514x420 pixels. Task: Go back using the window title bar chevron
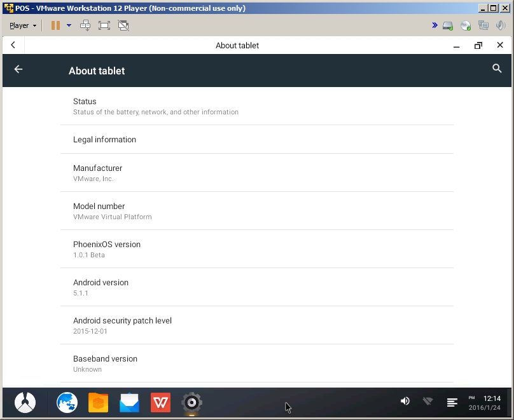(13, 45)
